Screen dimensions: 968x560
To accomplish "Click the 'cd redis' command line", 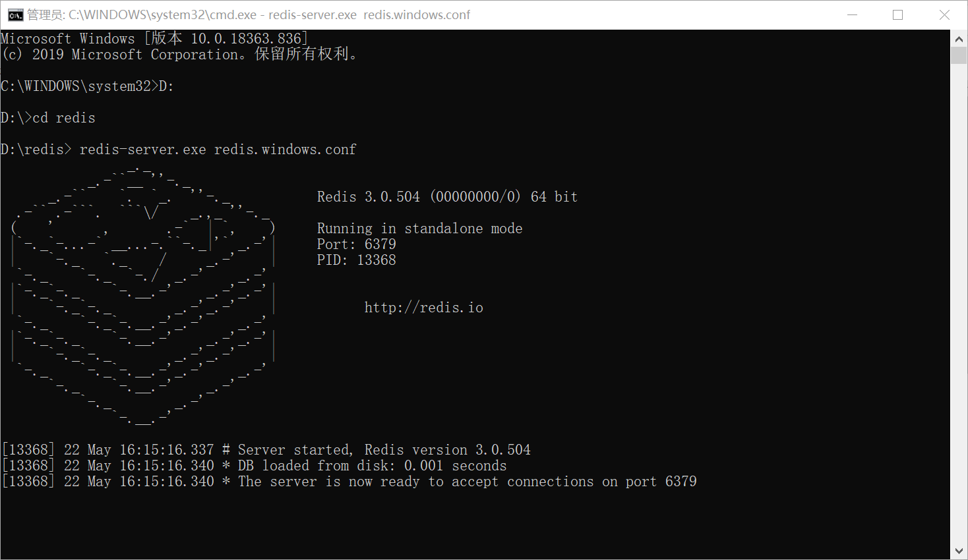I will 48,118.
